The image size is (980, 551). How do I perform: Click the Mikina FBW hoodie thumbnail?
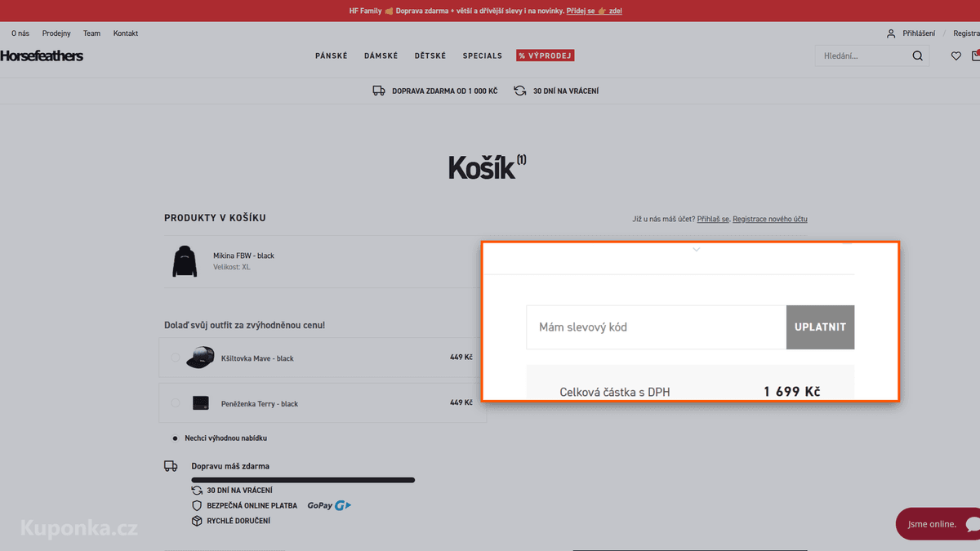(x=185, y=261)
